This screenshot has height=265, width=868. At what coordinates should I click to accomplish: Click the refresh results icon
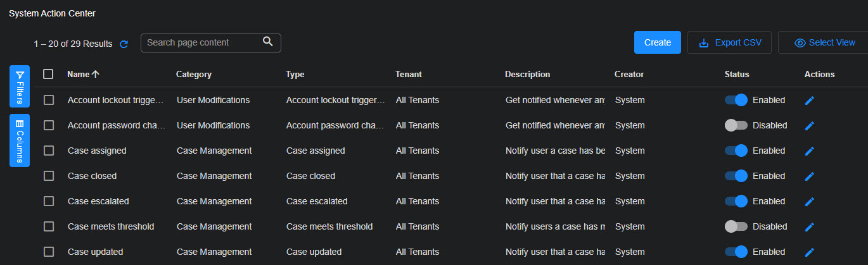(x=124, y=44)
